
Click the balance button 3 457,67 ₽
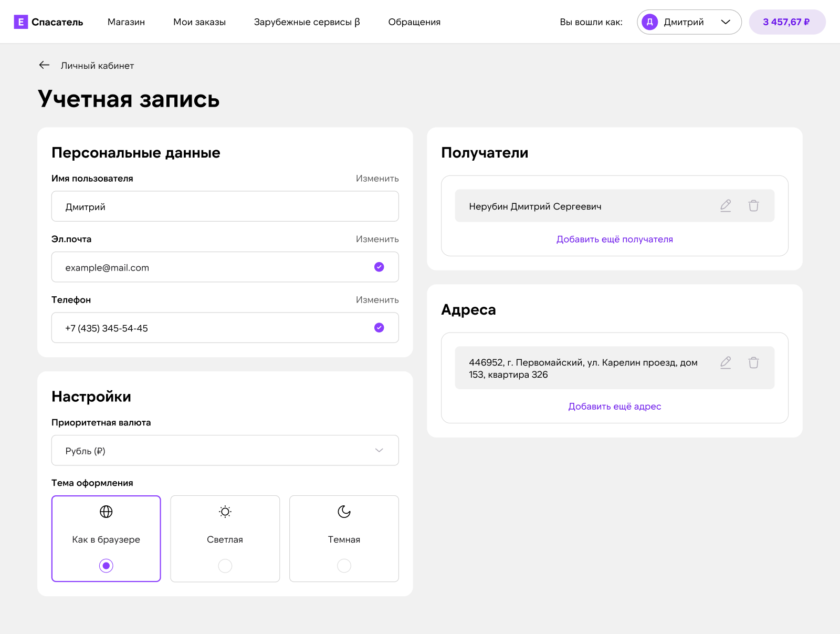coord(787,22)
